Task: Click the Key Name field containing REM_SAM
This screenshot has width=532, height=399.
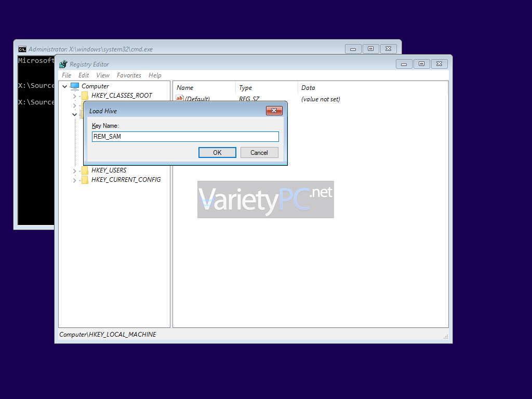Action: coord(185,137)
